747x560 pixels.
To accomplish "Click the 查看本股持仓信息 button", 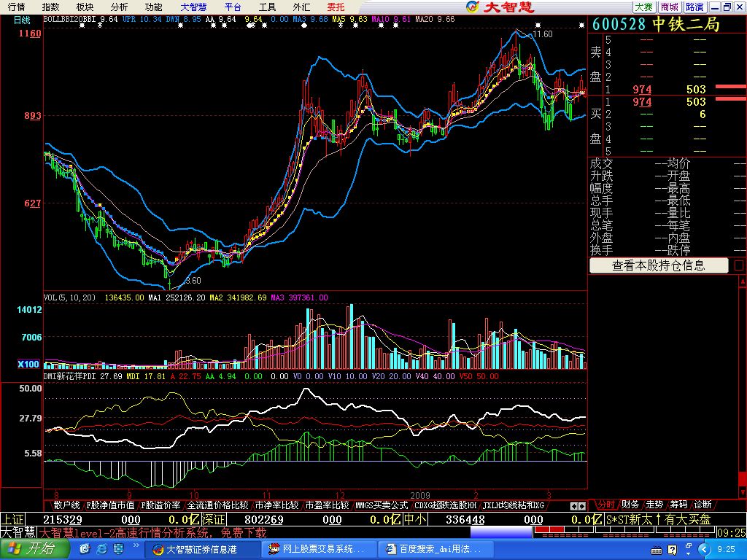I will click(659, 265).
